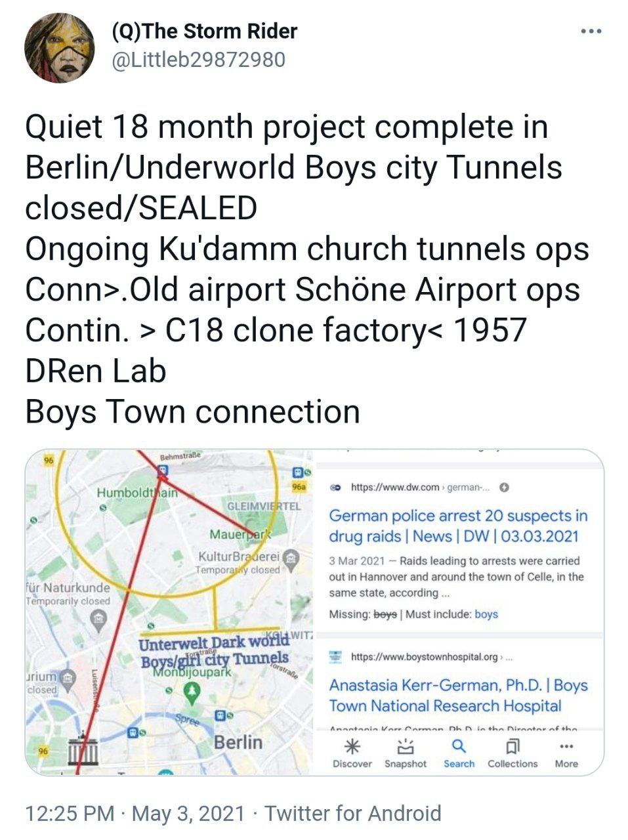
Task: Expand the arrow icon next to the dw.com URL
Action: click(504, 487)
